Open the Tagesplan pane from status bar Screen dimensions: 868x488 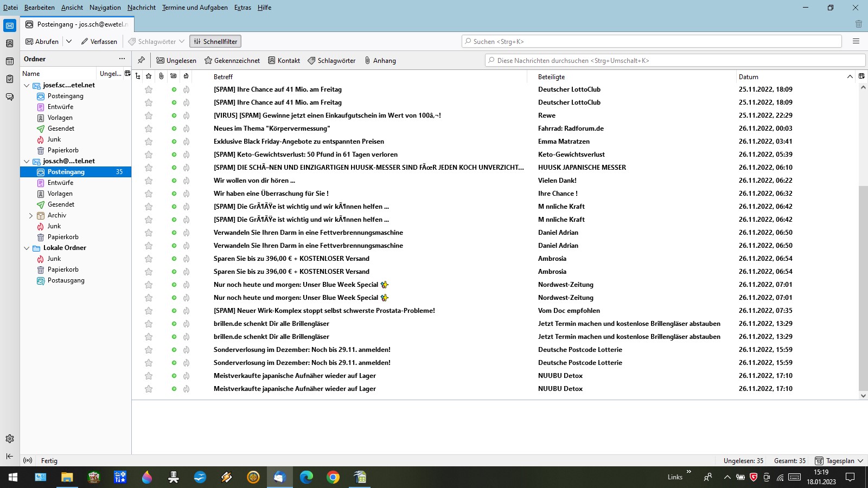point(839,460)
